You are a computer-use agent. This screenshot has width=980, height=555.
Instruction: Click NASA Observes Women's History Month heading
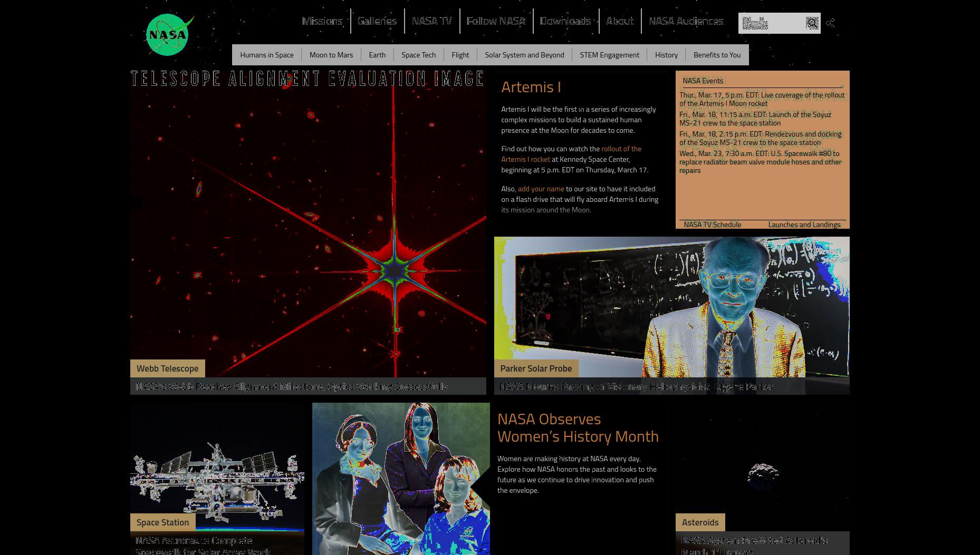pos(578,427)
